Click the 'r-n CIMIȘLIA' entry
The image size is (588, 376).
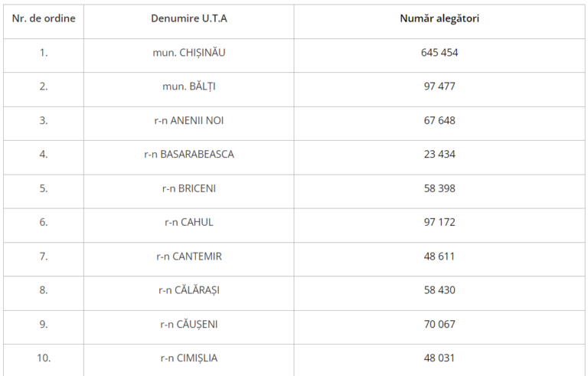[x=189, y=358]
